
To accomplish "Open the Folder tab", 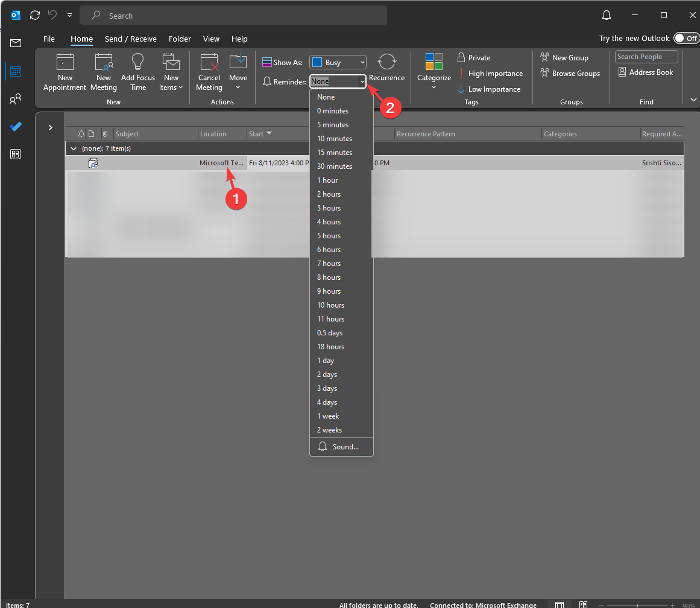I will pyautogui.click(x=180, y=39).
